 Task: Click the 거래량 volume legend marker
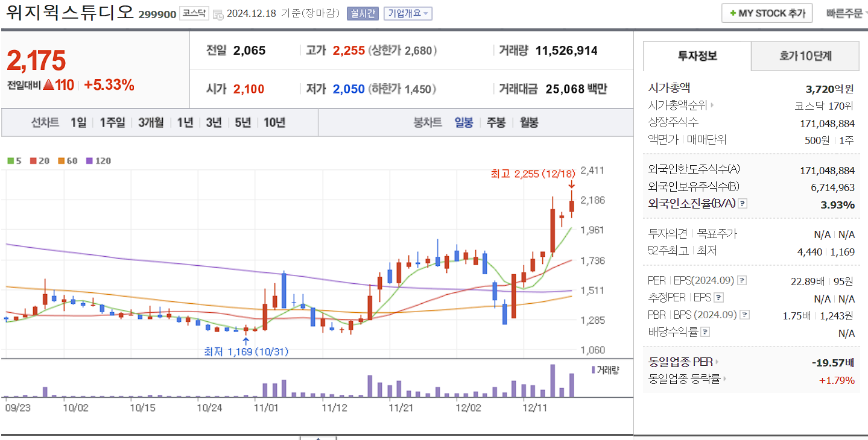pyautogui.click(x=594, y=369)
